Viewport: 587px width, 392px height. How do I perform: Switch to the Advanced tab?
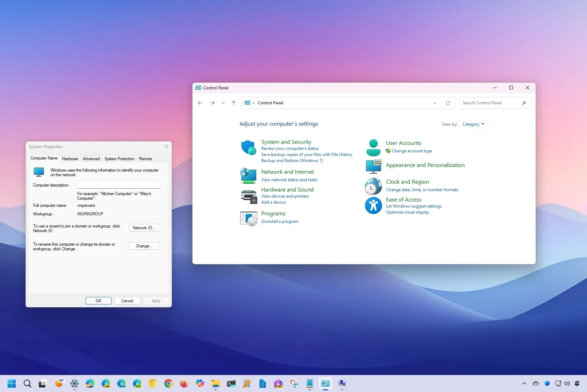coord(91,159)
